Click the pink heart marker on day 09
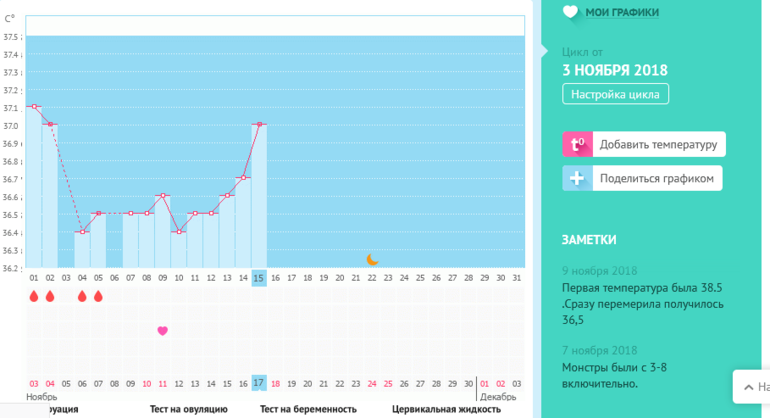 pos(163,330)
